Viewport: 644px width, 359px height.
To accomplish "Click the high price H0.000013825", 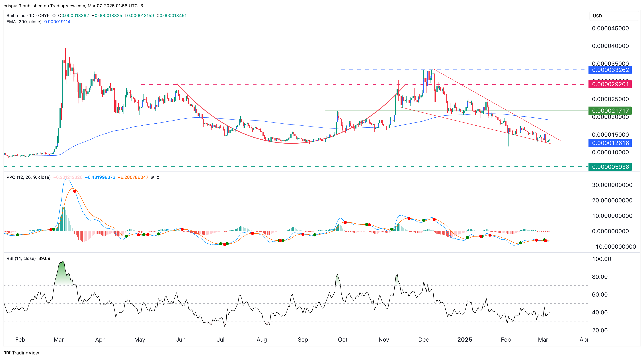I will click(107, 15).
